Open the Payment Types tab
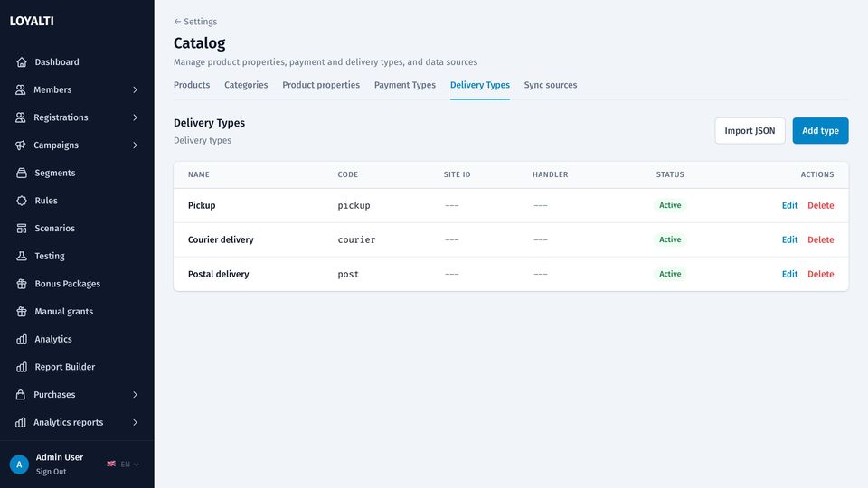 tap(405, 85)
